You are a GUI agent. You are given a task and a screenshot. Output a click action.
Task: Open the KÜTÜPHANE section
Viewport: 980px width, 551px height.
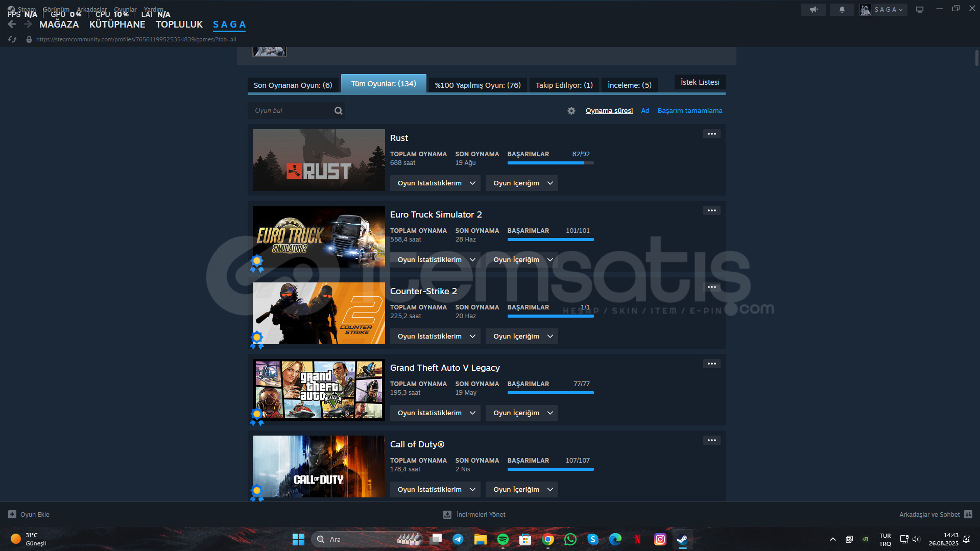tap(117, 25)
